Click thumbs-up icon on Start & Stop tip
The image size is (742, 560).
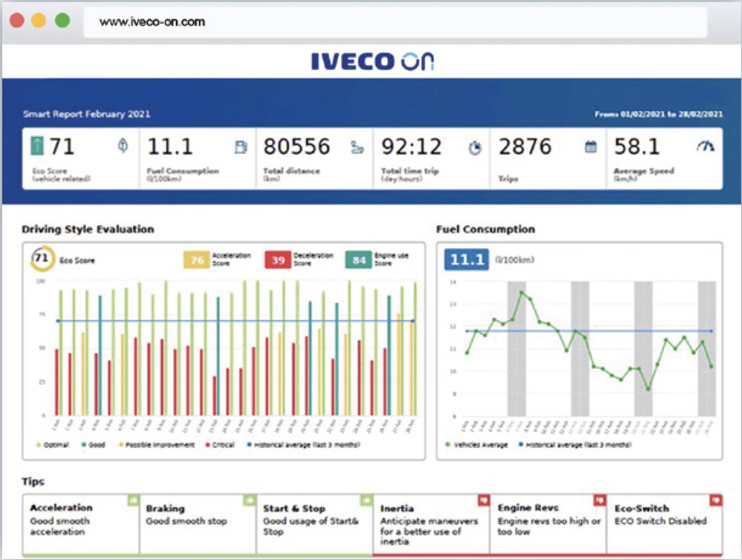tap(367, 499)
